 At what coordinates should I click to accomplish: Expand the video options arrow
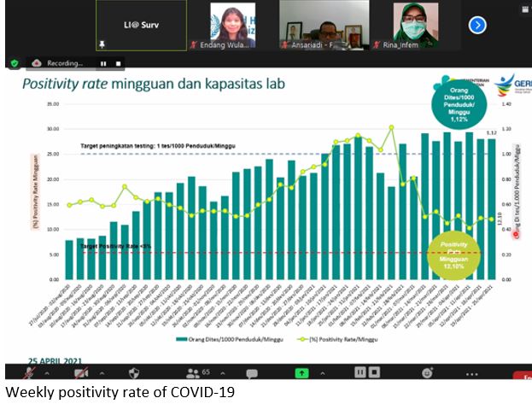(102, 372)
